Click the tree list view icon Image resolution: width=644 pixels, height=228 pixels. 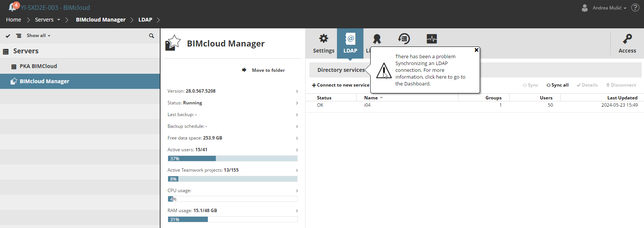click(x=19, y=36)
